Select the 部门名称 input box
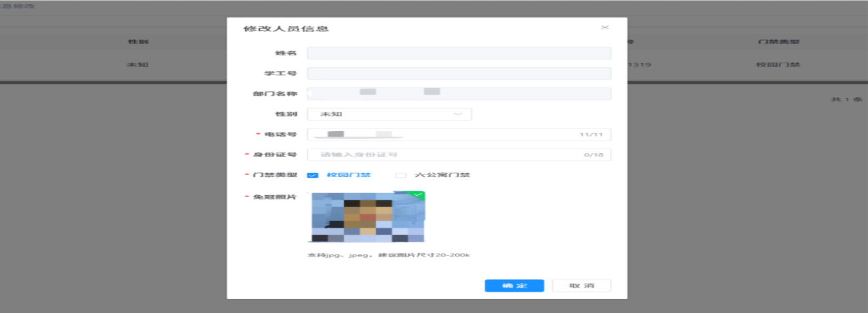868x313 pixels. tap(459, 93)
